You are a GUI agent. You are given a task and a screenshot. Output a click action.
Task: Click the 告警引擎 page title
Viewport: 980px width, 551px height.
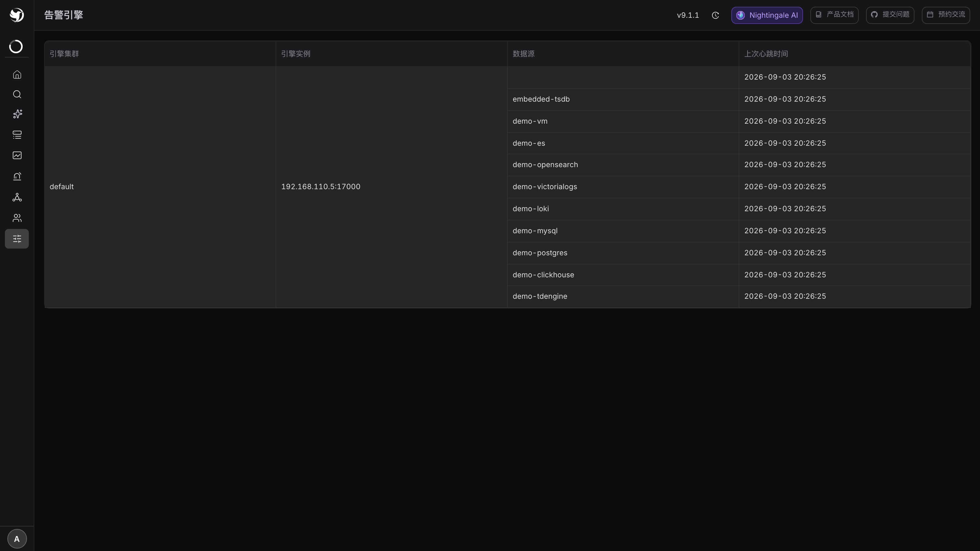click(63, 15)
